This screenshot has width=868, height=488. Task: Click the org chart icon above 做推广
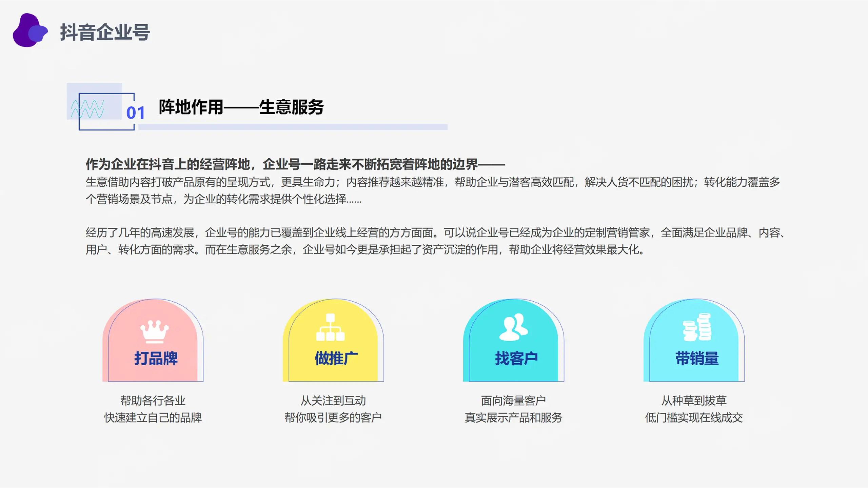330,327
